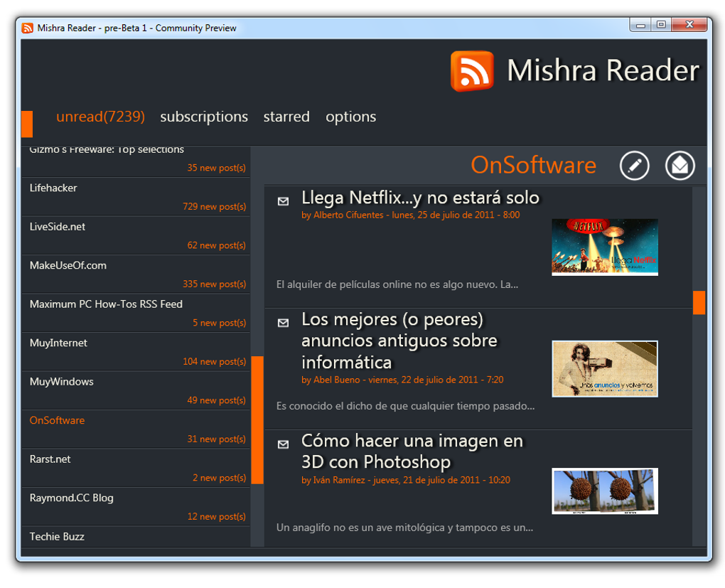This screenshot has width=725, height=588.
Task: Select the Lifehacker feed
Action: tap(136, 197)
